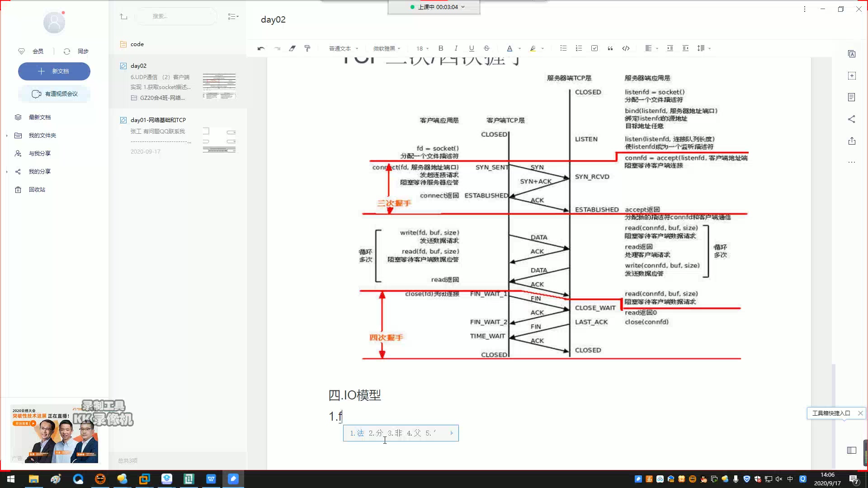Open File Explorer from the taskbar
Image resolution: width=868 pixels, height=488 pixels.
34,479
